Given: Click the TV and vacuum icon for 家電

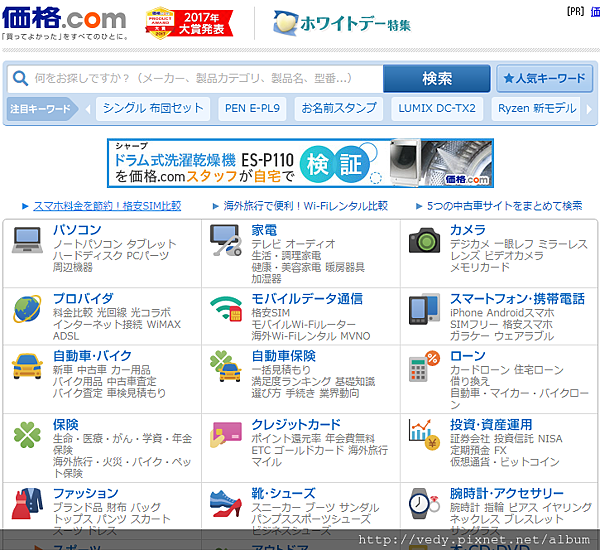Looking at the screenshot, I should tap(226, 240).
